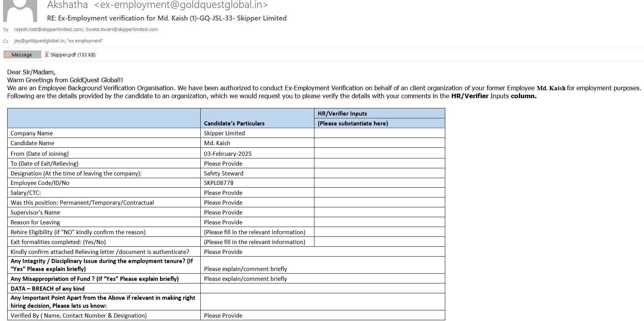Click the red PDF file-type icon

(47, 55)
